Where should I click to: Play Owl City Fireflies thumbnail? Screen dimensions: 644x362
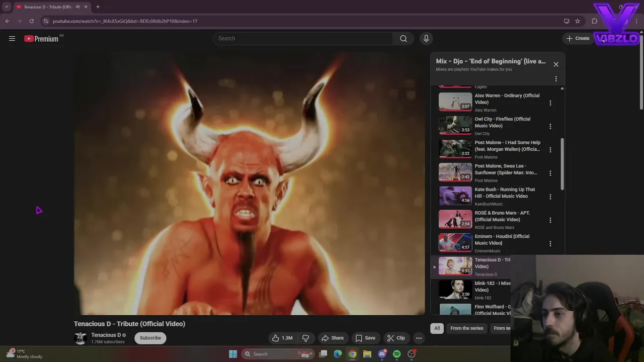455,125
